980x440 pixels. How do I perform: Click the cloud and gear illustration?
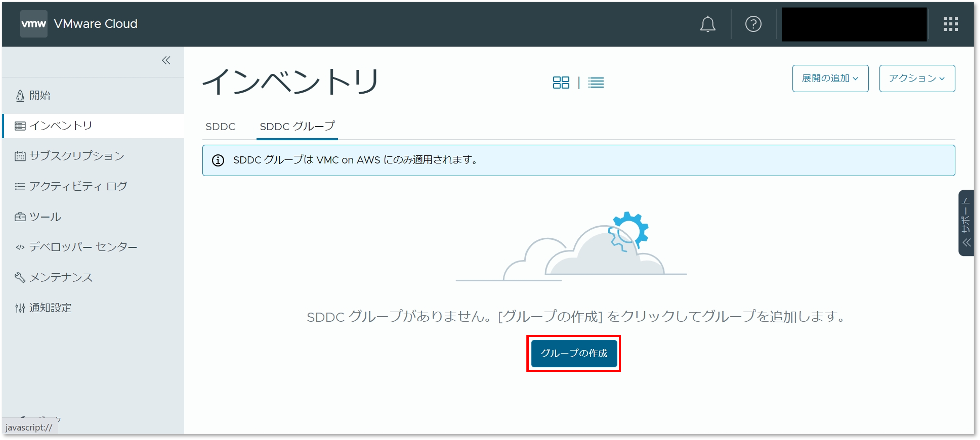click(571, 246)
